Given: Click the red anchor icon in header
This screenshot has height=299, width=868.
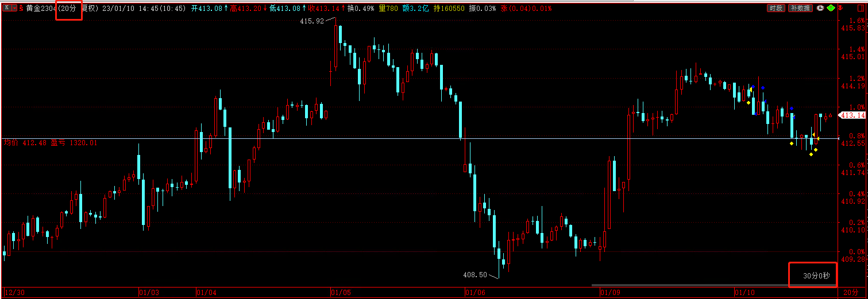Looking at the screenshot, I should click(840, 8).
